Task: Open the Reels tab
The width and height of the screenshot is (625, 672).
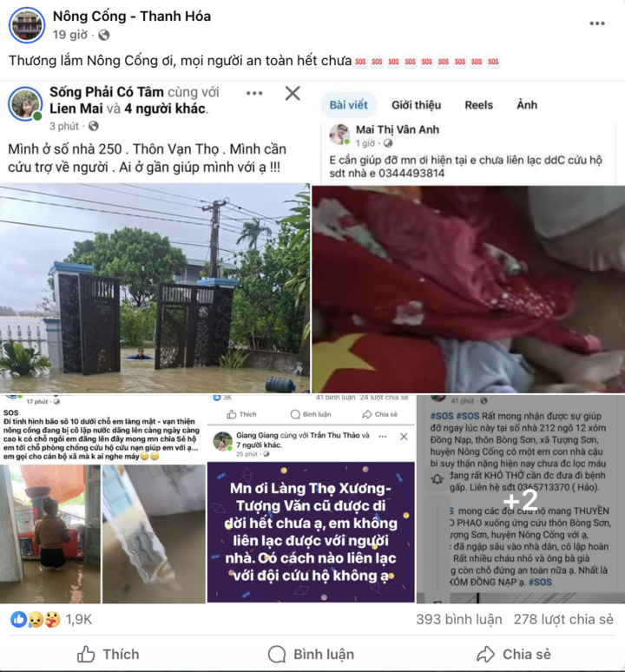Action: [x=478, y=105]
